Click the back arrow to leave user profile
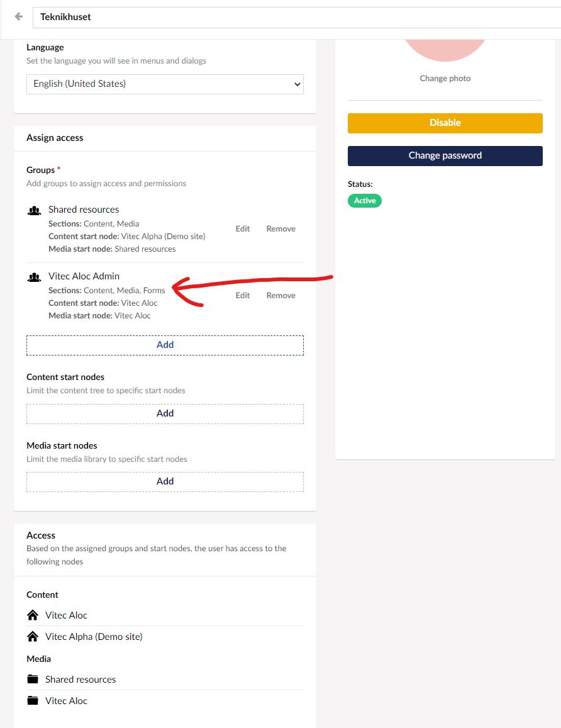 click(18, 17)
